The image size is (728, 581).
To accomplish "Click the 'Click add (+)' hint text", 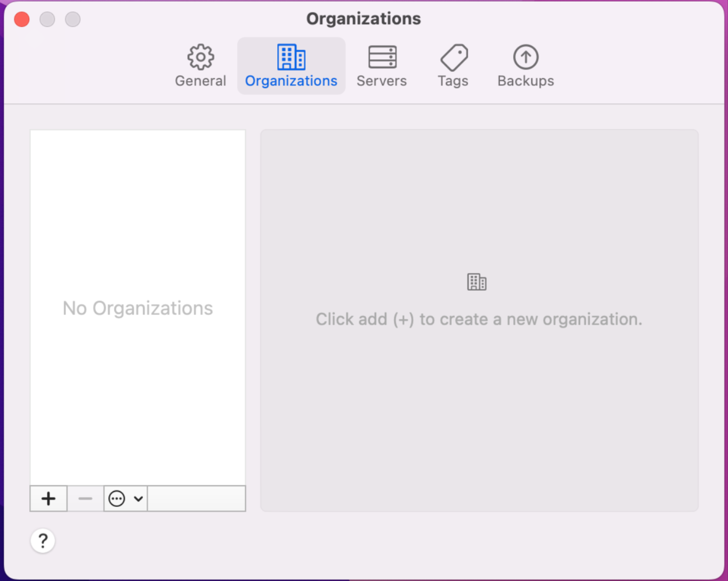I will point(479,319).
